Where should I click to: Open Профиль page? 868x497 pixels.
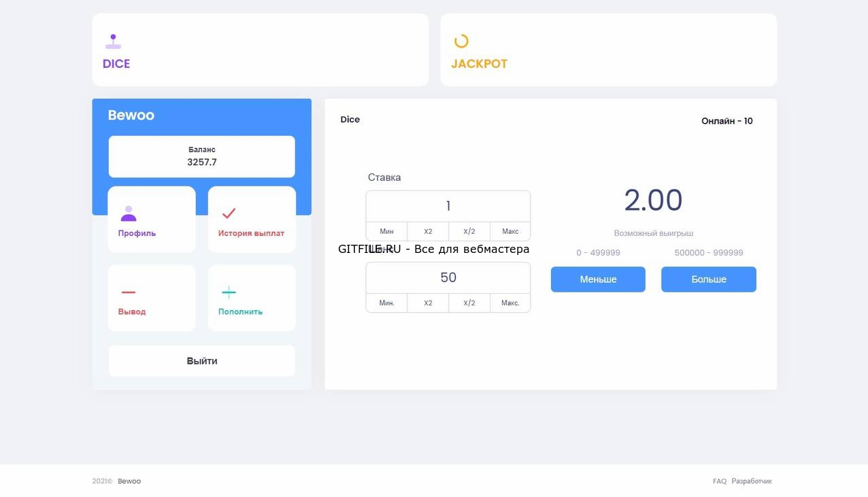(x=152, y=220)
